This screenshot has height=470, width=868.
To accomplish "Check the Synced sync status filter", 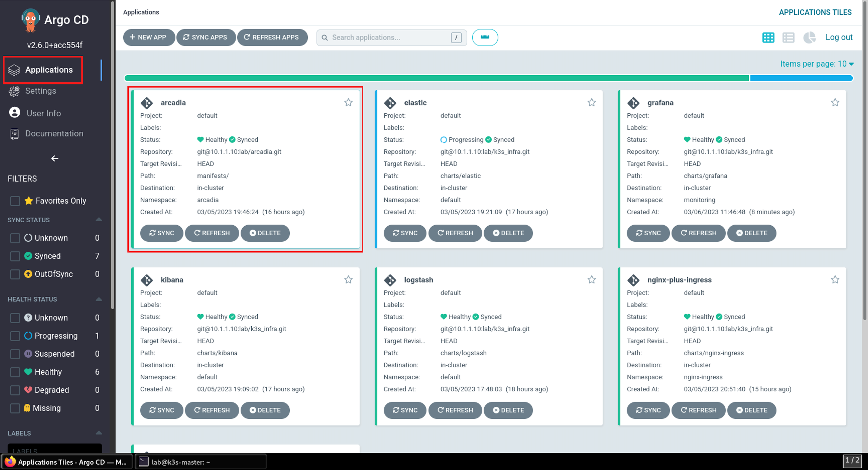I will coord(15,256).
